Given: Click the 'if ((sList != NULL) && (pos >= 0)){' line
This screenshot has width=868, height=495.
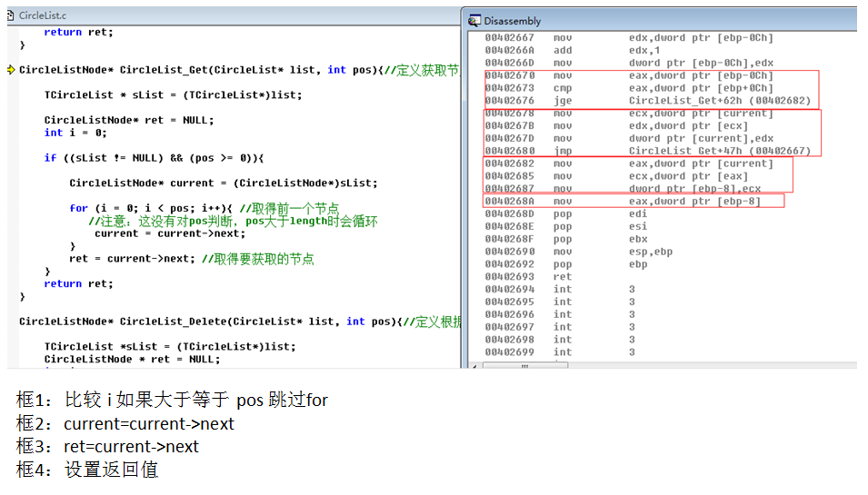Looking at the screenshot, I should click(154, 158).
